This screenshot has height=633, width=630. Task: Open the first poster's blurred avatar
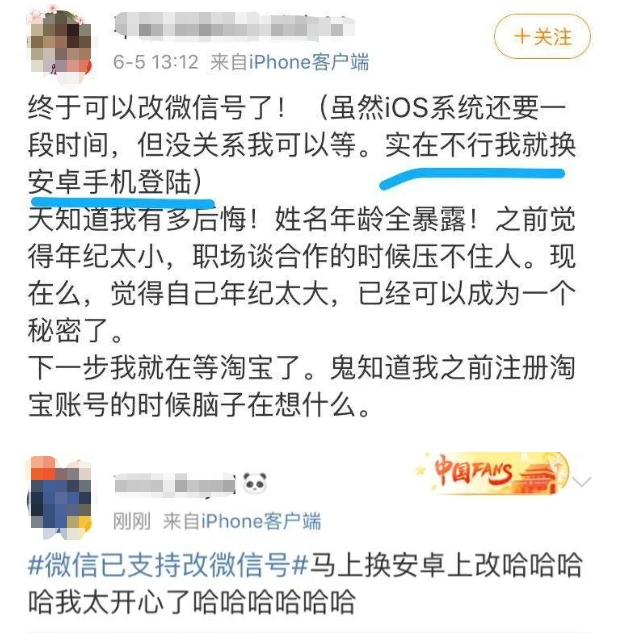pos(60,44)
